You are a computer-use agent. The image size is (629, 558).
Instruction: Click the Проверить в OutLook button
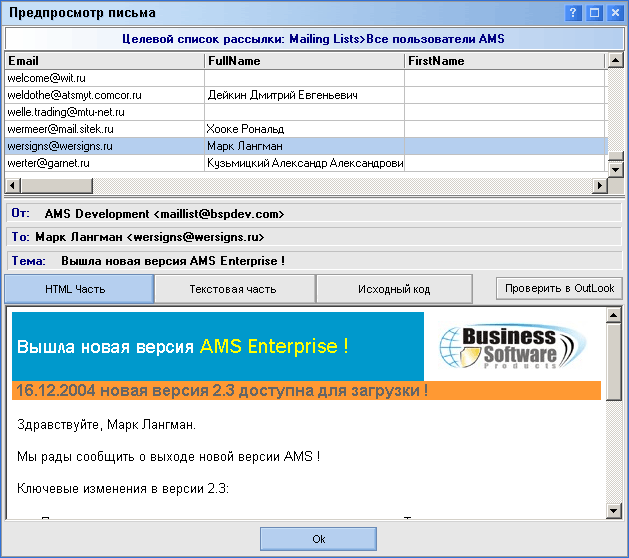pos(559,288)
